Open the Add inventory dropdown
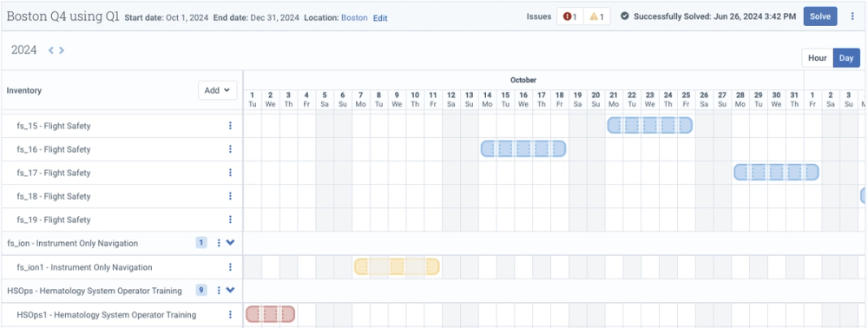 218,90
